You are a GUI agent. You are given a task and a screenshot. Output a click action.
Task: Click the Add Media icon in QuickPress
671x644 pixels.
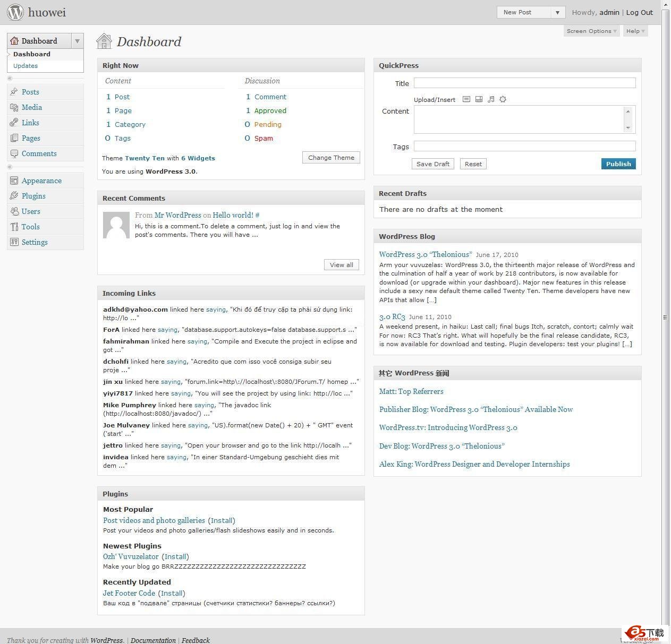coord(503,99)
